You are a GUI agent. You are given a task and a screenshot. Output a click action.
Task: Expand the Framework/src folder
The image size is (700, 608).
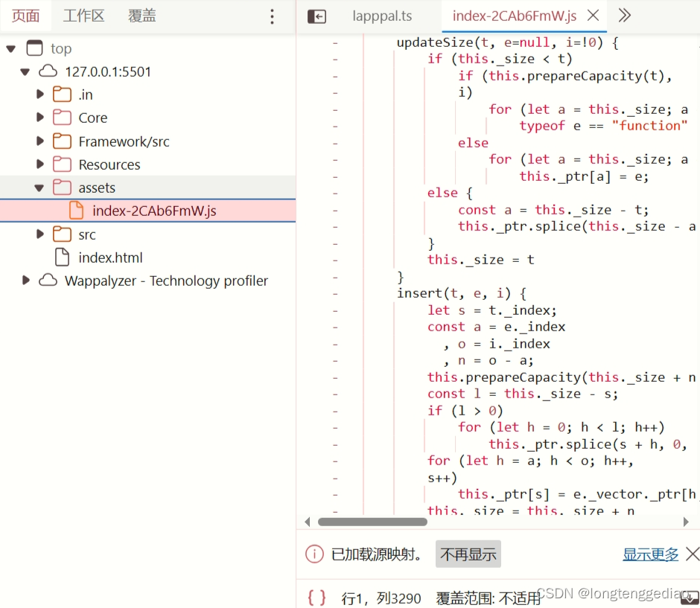tap(40, 141)
